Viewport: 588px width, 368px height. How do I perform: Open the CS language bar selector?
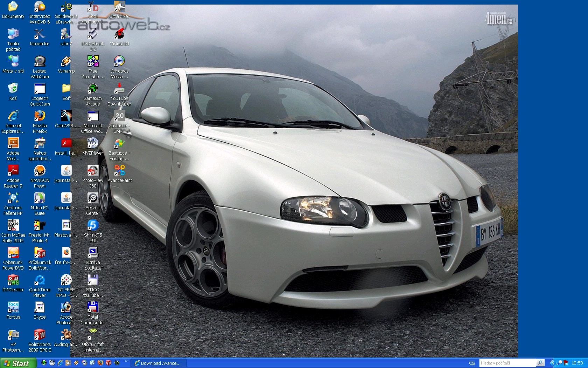pyautogui.click(x=472, y=363)
